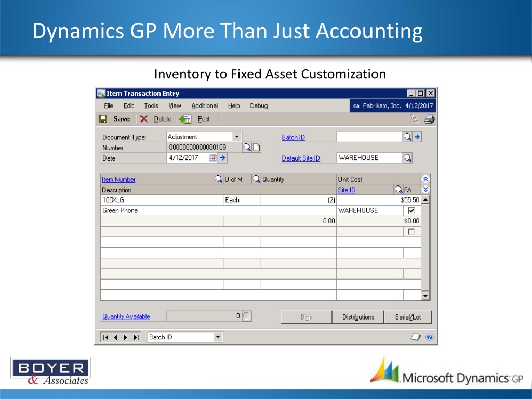Click the blue arrow next to Date
This screenshot has width=532, height=399.
pos(222,158)
